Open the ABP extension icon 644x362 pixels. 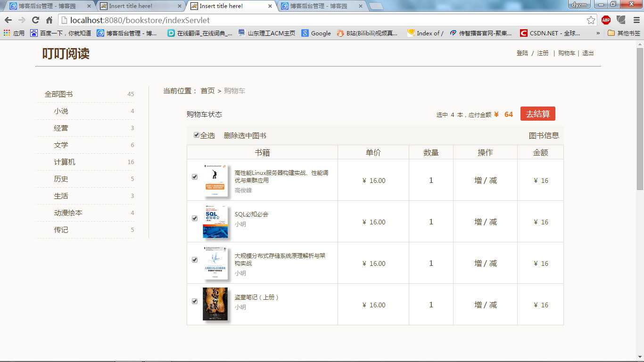click(606, 20)
